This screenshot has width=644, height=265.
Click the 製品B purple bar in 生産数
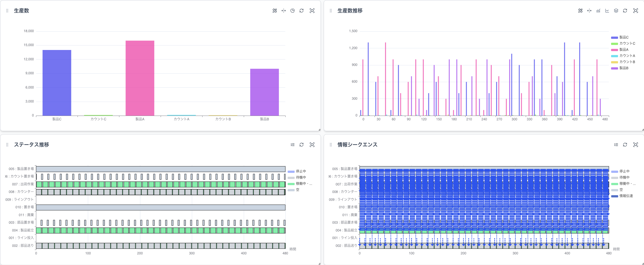[x=264, y=92]
